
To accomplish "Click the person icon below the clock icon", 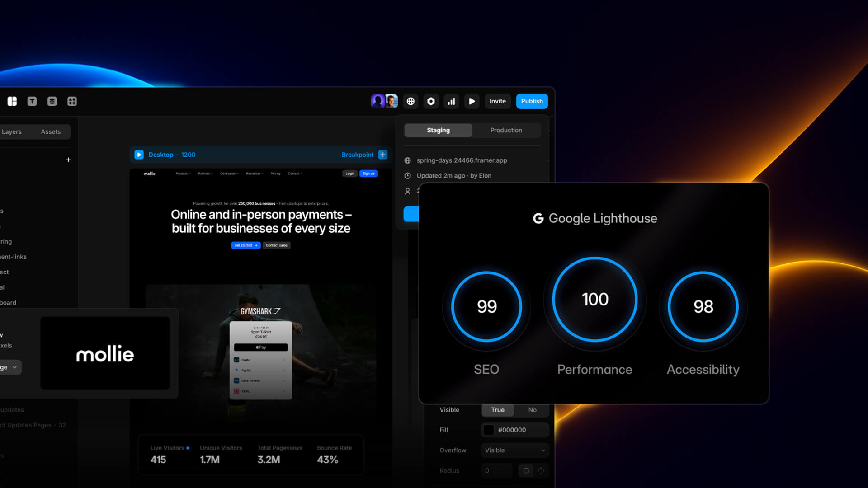I will [x=407, y=191].
